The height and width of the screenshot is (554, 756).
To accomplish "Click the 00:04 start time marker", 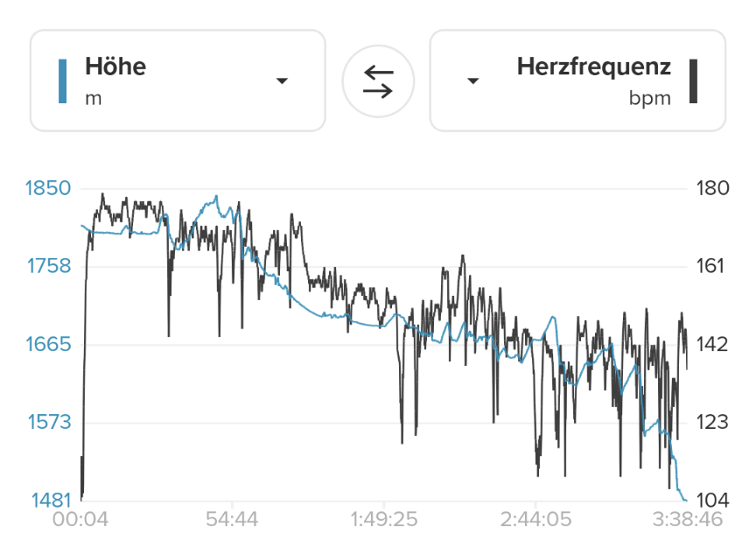I will pyautogui.click(x=80, y=520).
